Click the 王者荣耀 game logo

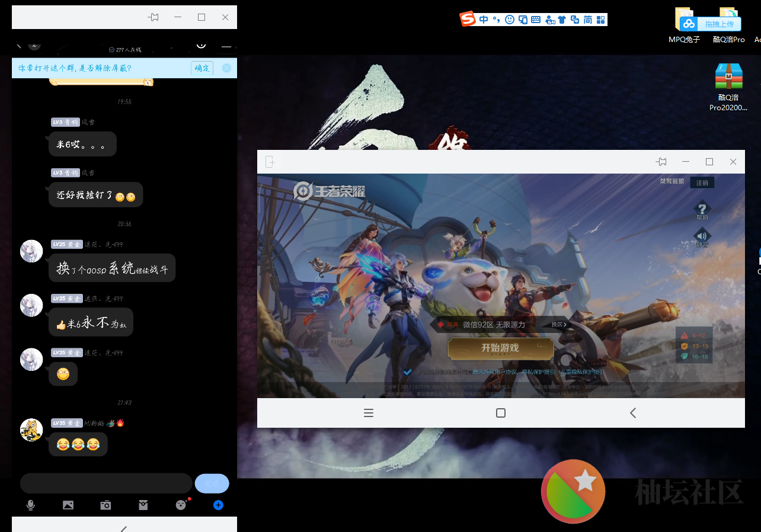click(x=330, y=191)
